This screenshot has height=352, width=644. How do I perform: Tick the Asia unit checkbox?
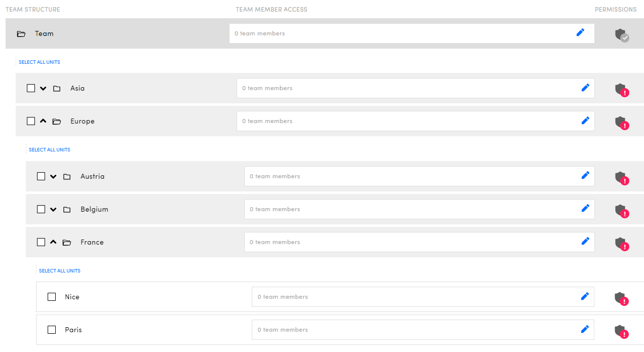(31, 88)
